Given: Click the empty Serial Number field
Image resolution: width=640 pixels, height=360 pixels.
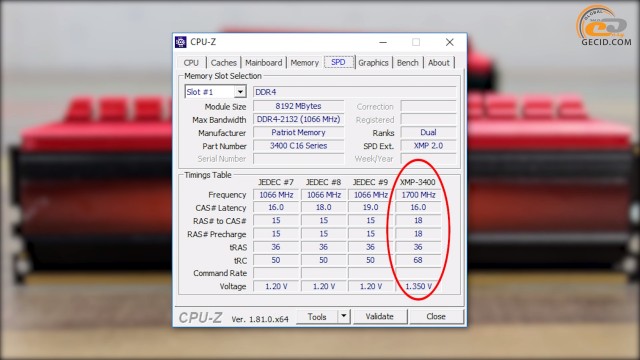Looking at the screenshot, I should (298, 159).
